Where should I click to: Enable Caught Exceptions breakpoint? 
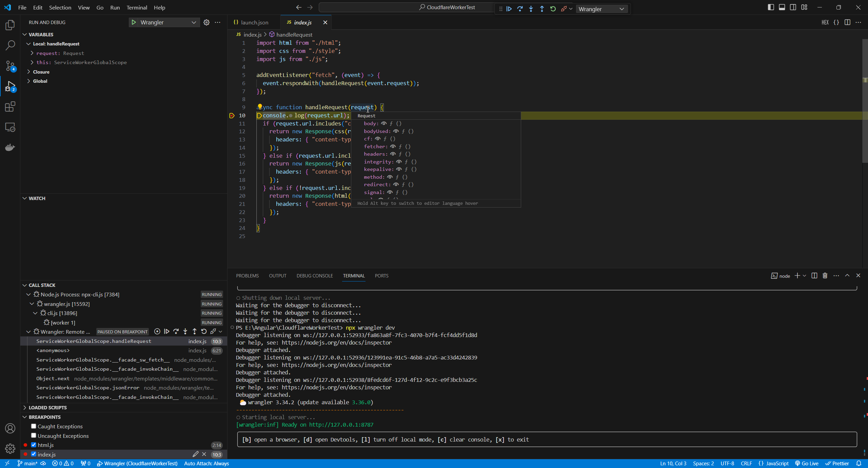click(x=34, y=426)
